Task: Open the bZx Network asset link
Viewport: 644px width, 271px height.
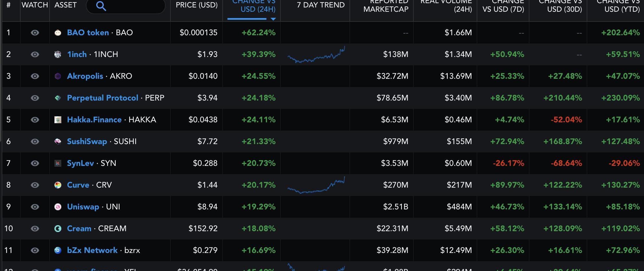Action: point(92,250)
